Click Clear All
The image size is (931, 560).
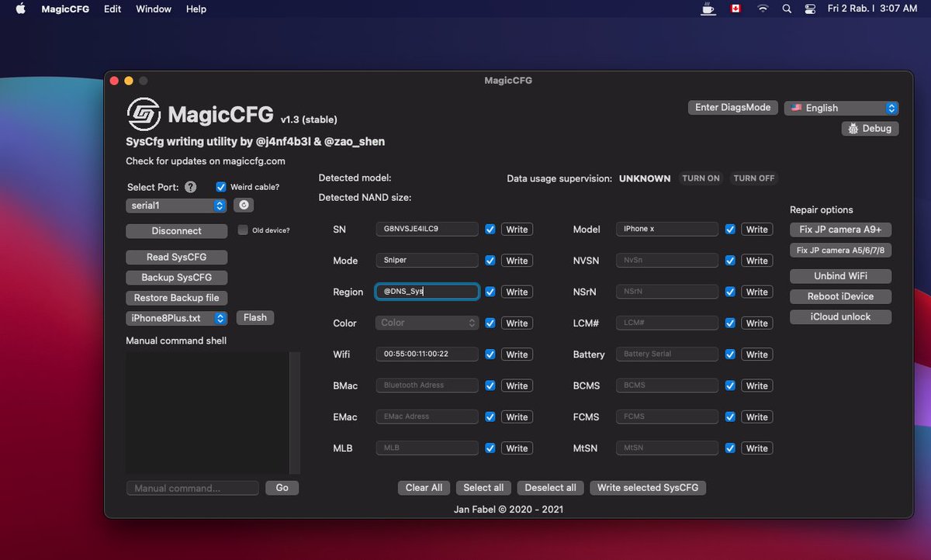(424, 488)
